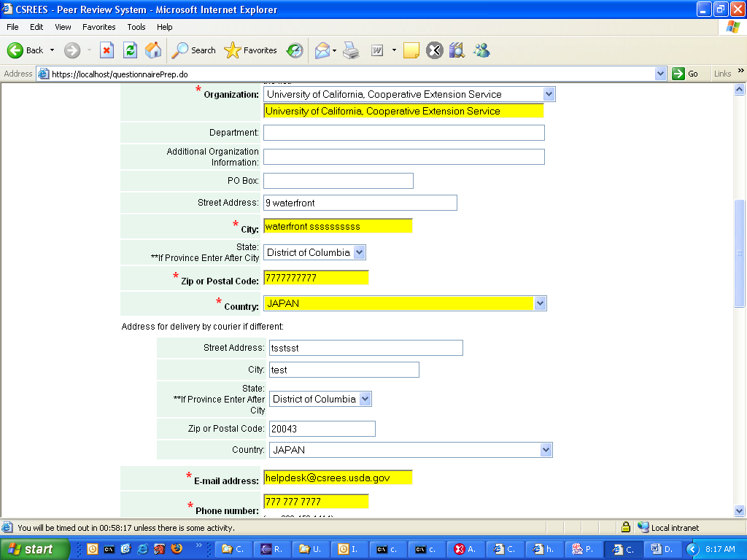Click the Mail envelope toolbar icon
The image size is (747, 560).
[322, 50]
